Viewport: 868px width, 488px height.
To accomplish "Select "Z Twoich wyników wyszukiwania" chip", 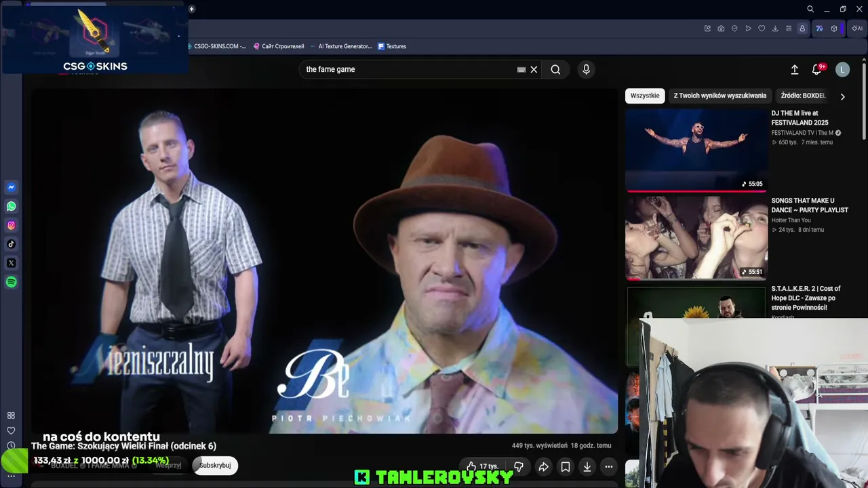I will pyautogui.click(x=720, y=96).
